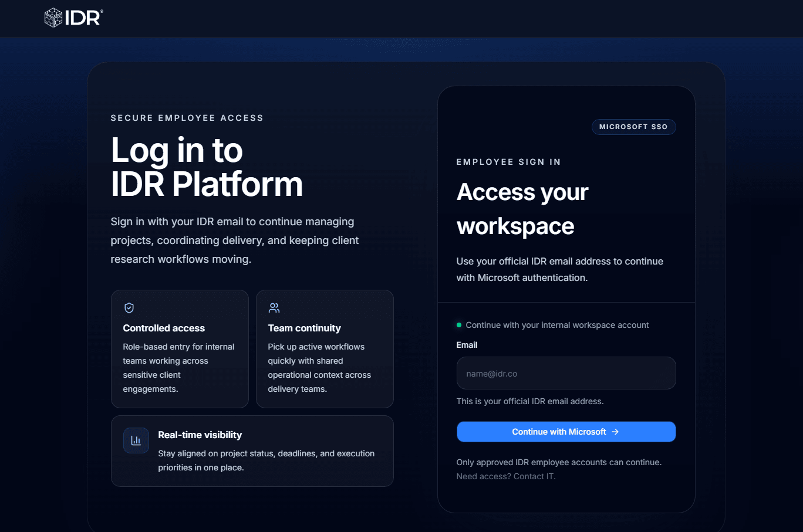Click the Controlled access heading
Image resolution: width=803 pixels, height=532 pixels.
[164, 328]
